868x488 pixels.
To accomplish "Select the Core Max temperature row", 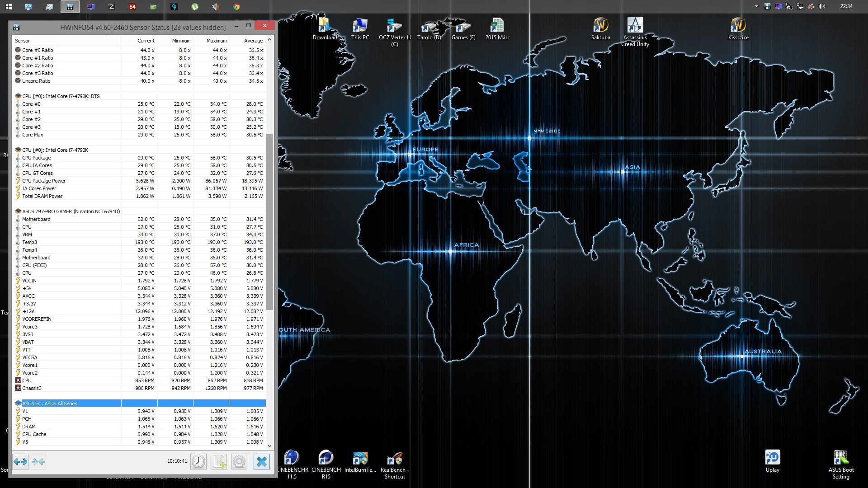I will (x=139, y=135).
